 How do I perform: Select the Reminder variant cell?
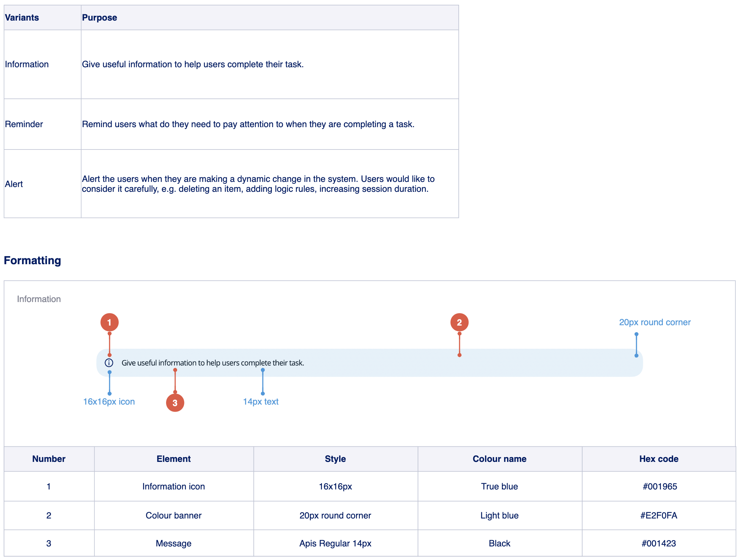[x=24, y=124]
